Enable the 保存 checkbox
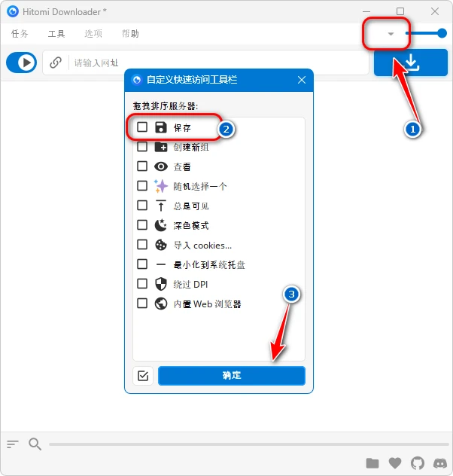This screenshot has height=476, width=453. (x=142, y=127)
